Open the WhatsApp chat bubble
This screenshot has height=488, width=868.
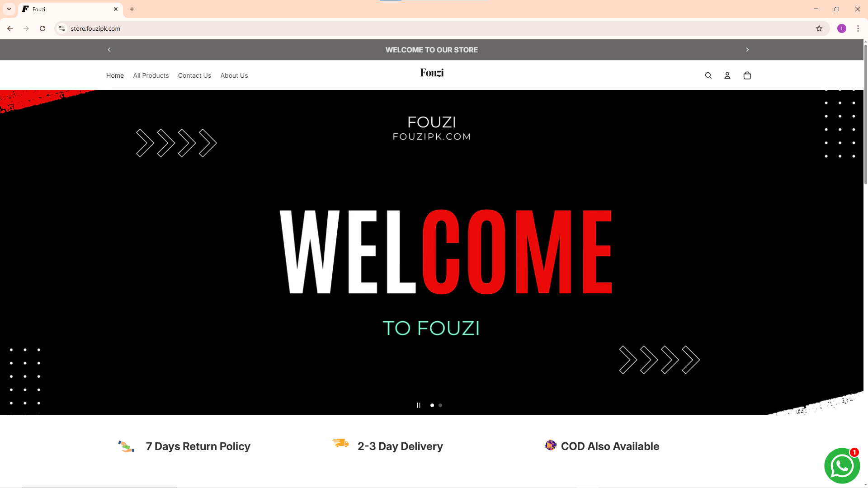[842, 466]
